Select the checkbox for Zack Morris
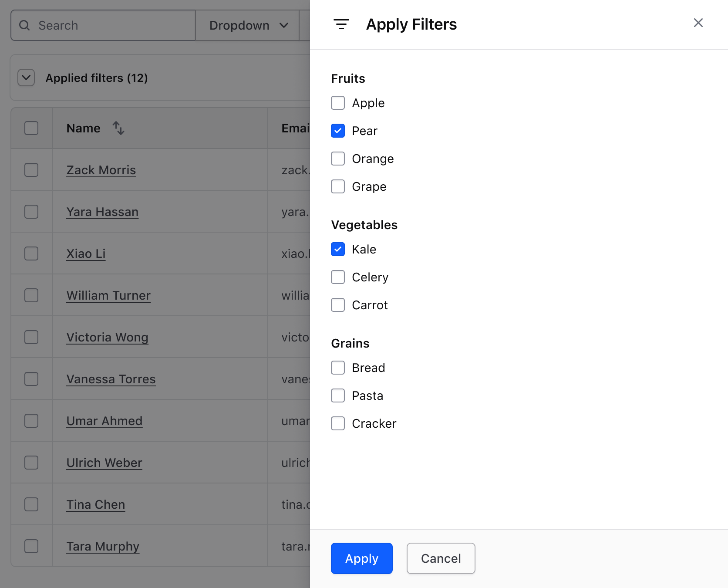This screenshot has height=588, width=728. pos(31,170)
